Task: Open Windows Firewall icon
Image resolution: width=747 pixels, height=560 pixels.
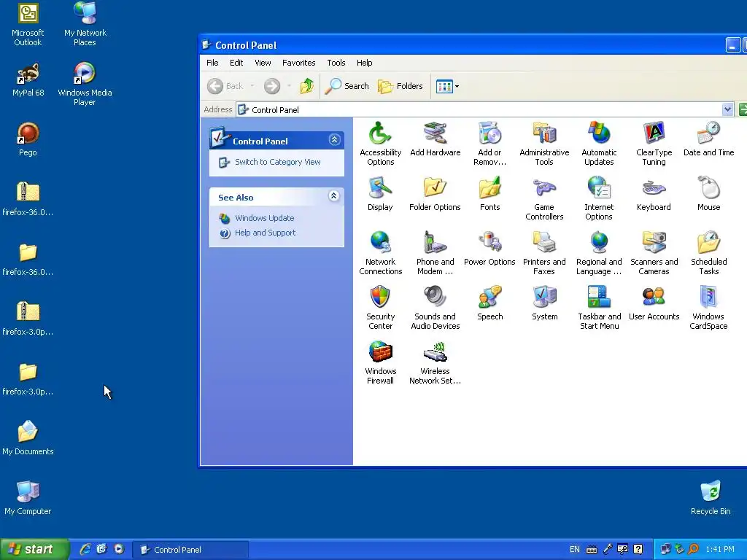Action: click(x=380, y=362)
